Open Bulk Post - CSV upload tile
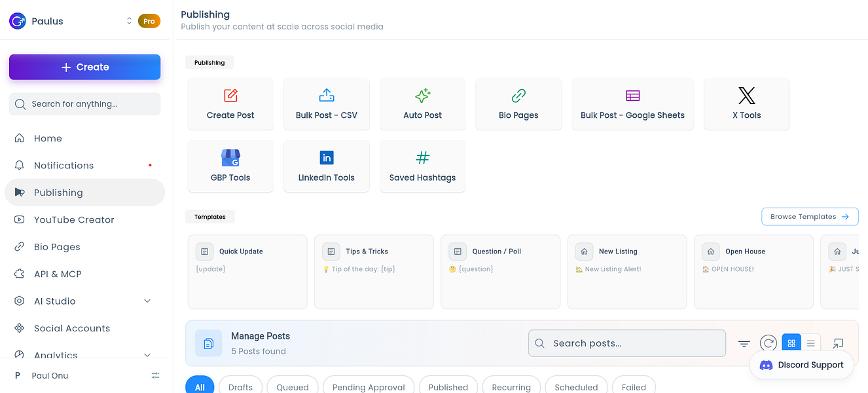Viewport: 868px width, 393px height. coord(327,104)
